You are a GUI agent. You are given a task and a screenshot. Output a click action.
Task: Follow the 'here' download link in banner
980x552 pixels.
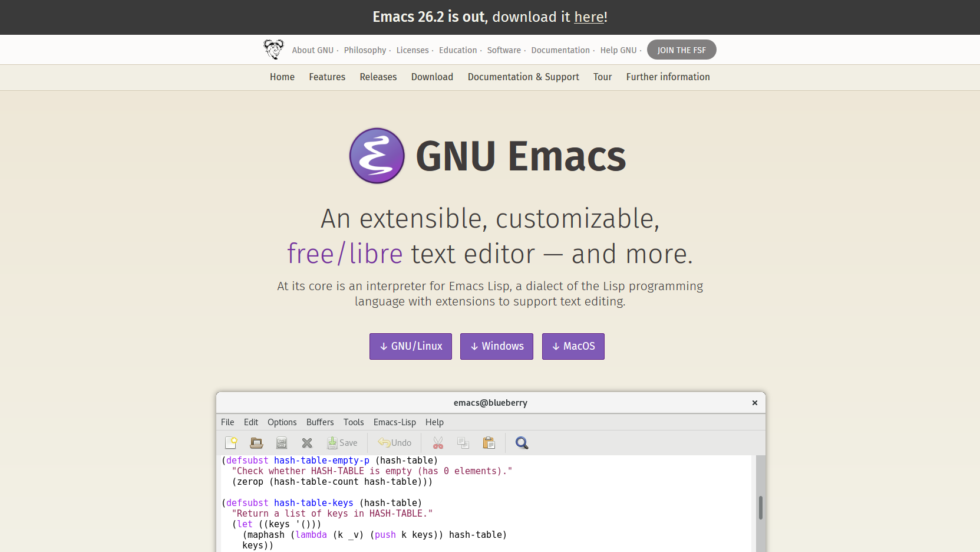pyautogui.click(x=589, y=17)
